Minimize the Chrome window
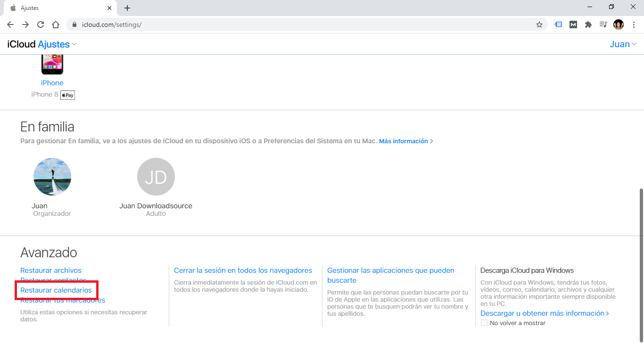This screenshot has width=644, height=343. pos(590,7)
